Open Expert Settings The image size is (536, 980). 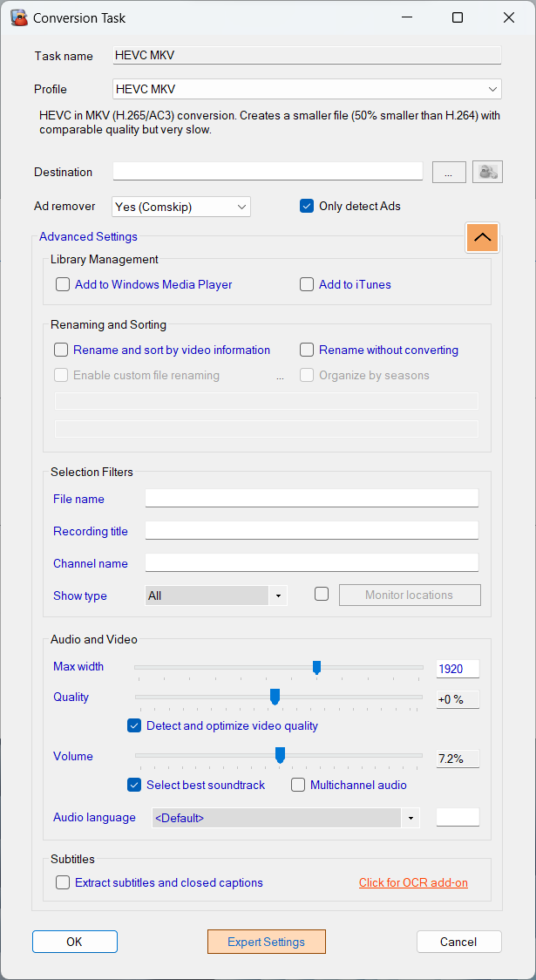pyautogui.click(x=266, y=942)
